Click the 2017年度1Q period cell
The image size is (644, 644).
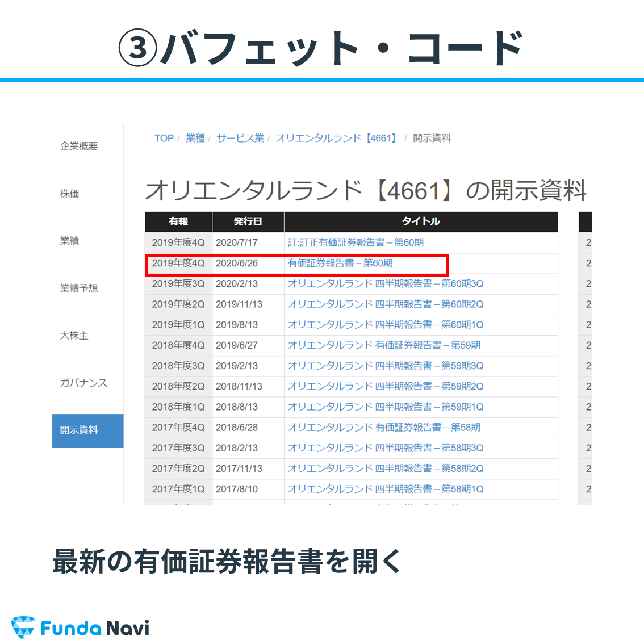coord(178,489)
